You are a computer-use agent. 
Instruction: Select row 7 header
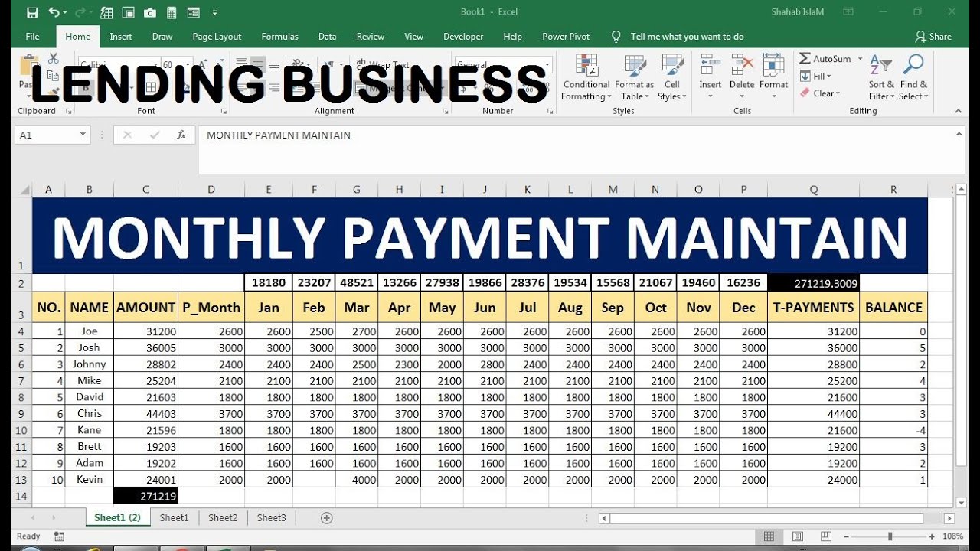coord(21,380)
